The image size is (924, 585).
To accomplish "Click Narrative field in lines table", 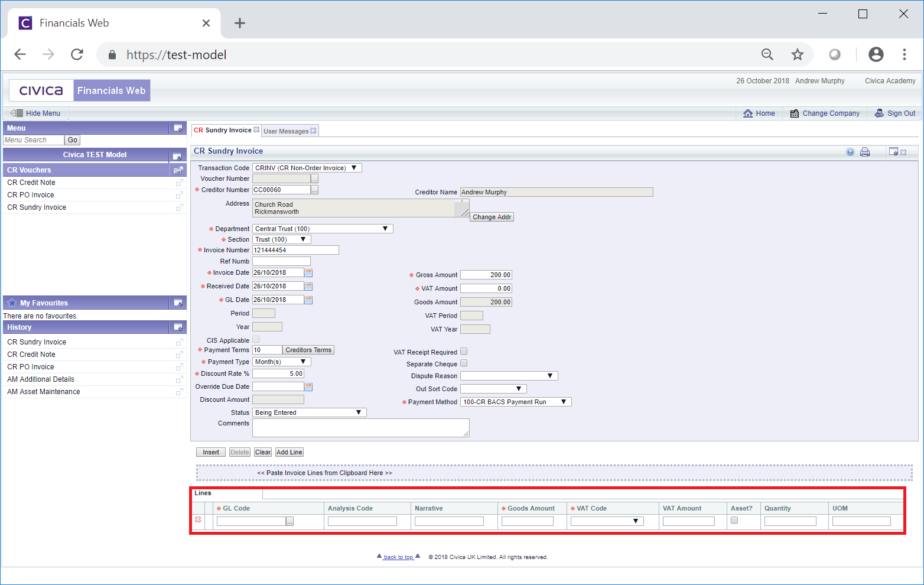I will tap(449, 521).
